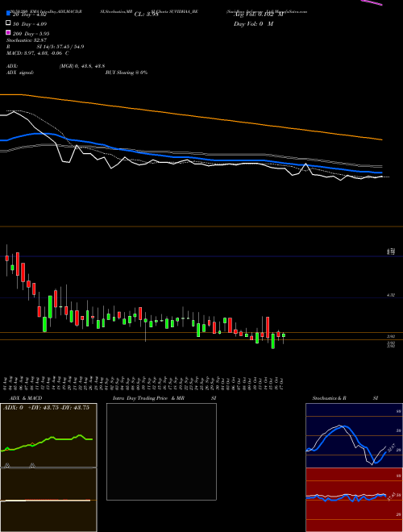This screenshot has width=403, height=532.
Task: Click the green ADX line in mini chart
Action: click(x=47, y=441)
